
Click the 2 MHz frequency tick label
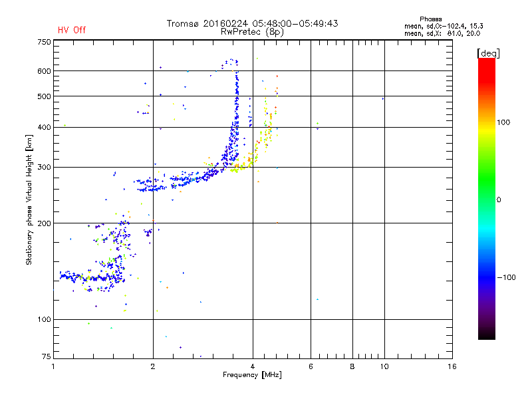pyautogui.click(x=153, y=366)
